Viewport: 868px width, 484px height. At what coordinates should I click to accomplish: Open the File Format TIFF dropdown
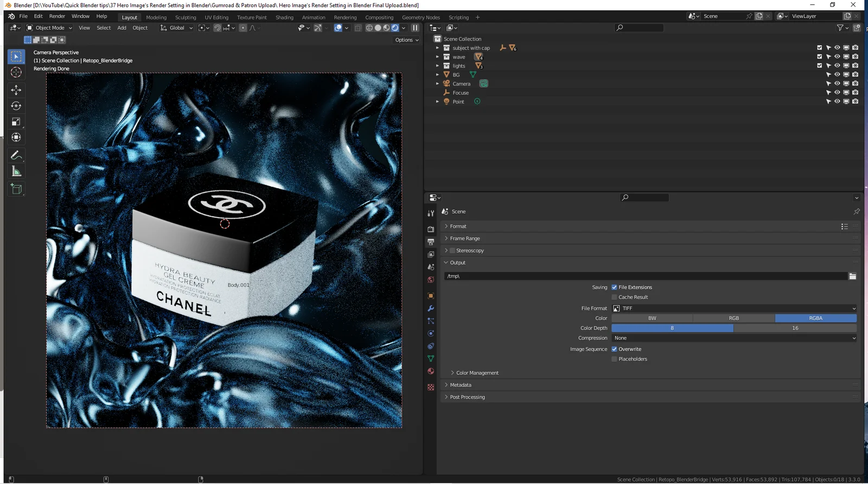click(734, 308)
